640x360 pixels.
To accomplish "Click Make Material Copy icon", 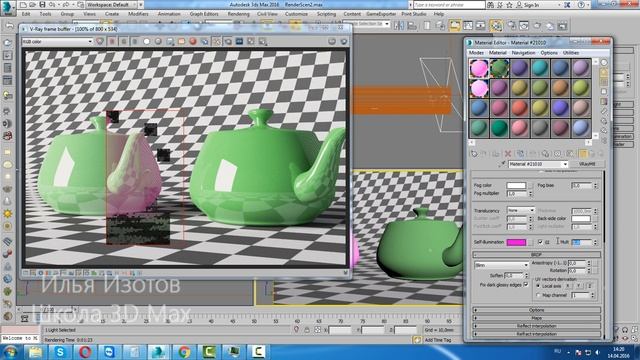I will point(520,154).
